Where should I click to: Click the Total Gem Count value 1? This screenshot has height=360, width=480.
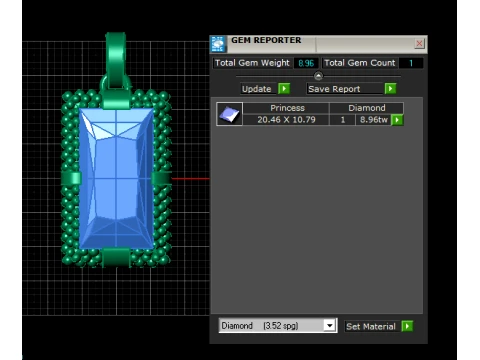[x=411, y=63]
